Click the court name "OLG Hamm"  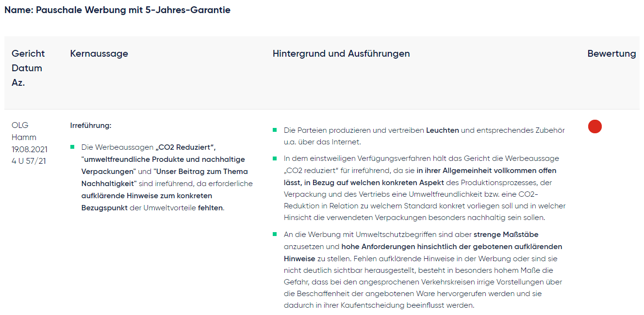24,131
